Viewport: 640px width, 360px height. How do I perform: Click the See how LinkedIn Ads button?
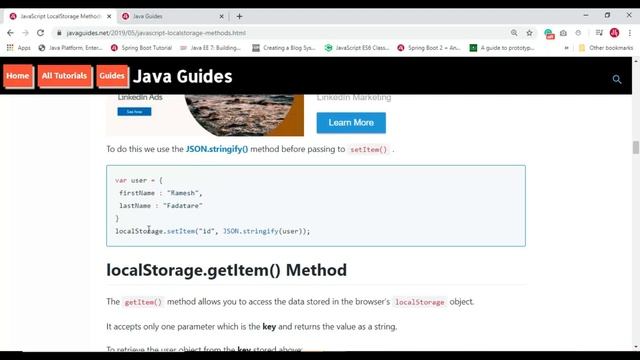(x=134, y=111)
